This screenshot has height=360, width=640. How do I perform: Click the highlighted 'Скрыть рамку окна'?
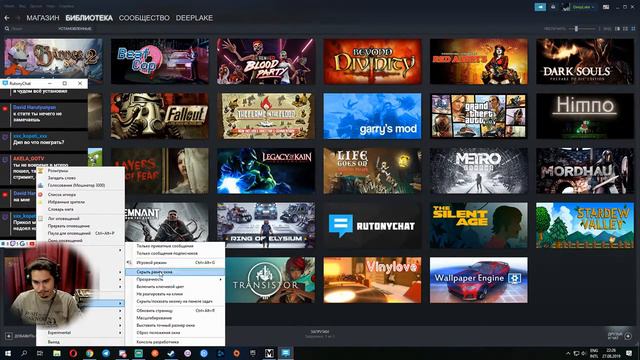pyautogui.click(x=175, y=272)
